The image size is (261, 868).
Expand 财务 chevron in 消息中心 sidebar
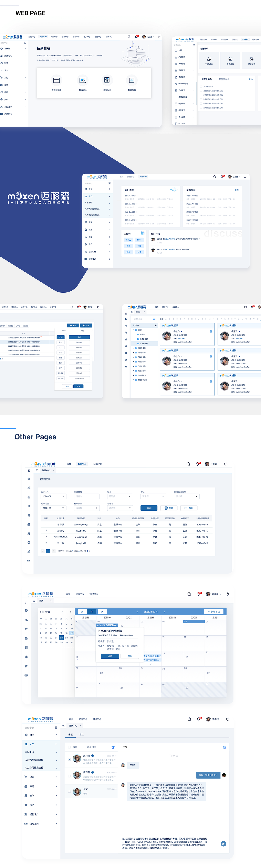(56, 735)
